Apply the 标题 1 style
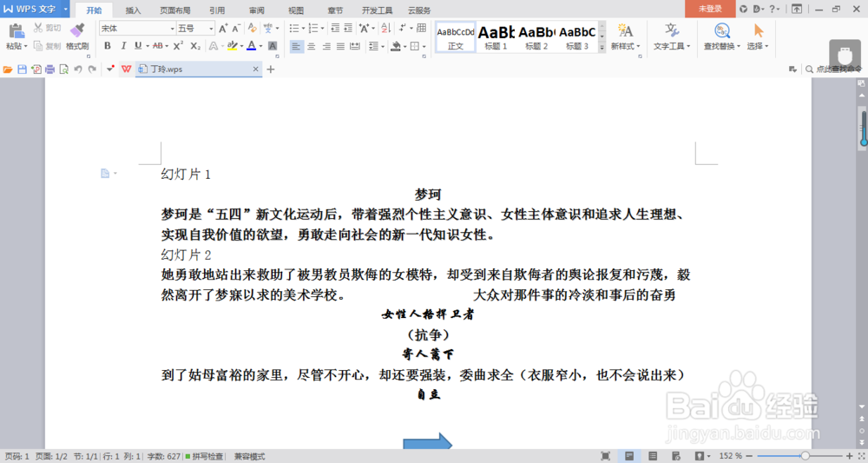Image resolution: width=868 pixels, height=463 pixels. [x=496, y=37]
